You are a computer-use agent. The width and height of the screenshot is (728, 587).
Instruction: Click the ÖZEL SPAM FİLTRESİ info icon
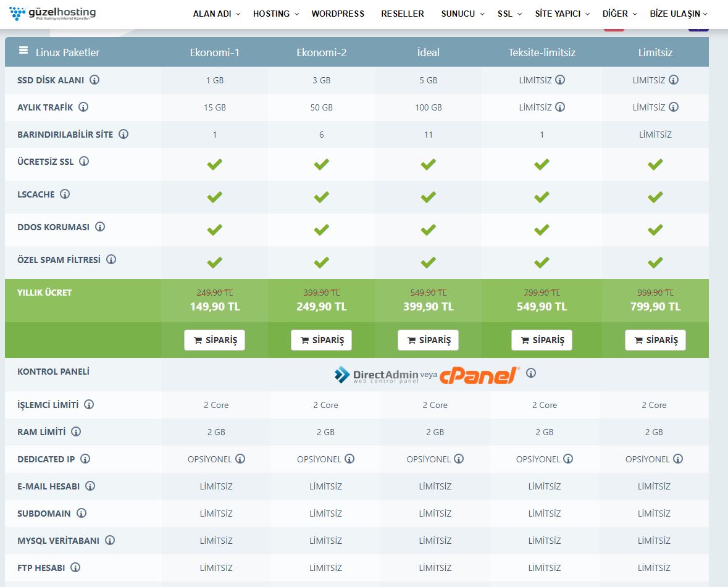click(111, 259)
